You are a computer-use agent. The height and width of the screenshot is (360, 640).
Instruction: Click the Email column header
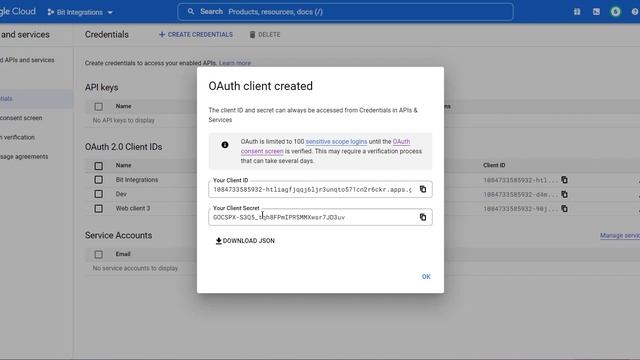tap(123, 254)
